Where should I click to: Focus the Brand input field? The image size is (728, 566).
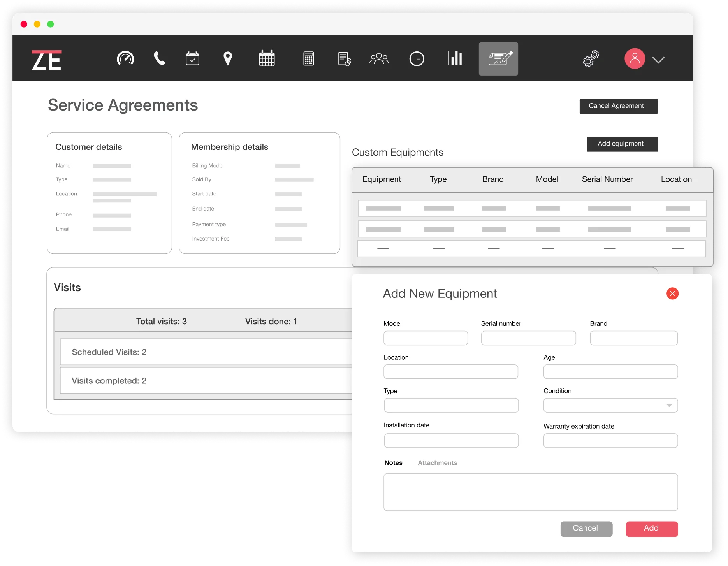pos(633,338)
